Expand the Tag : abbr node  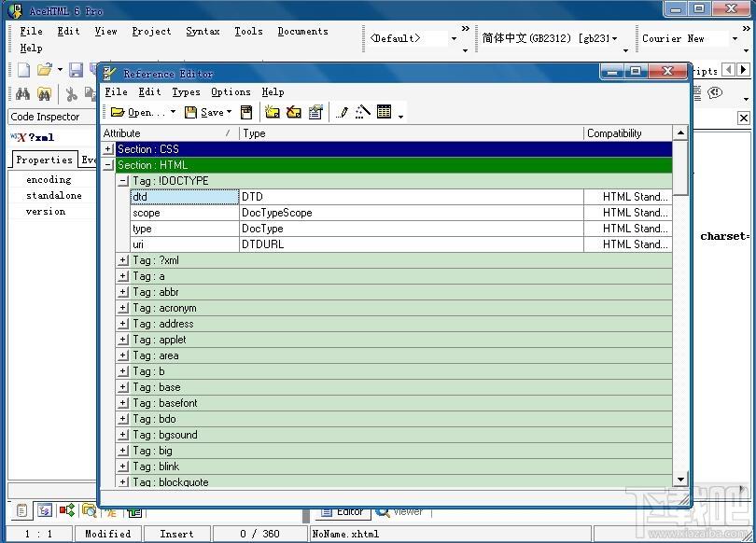(x=123, y=292)
